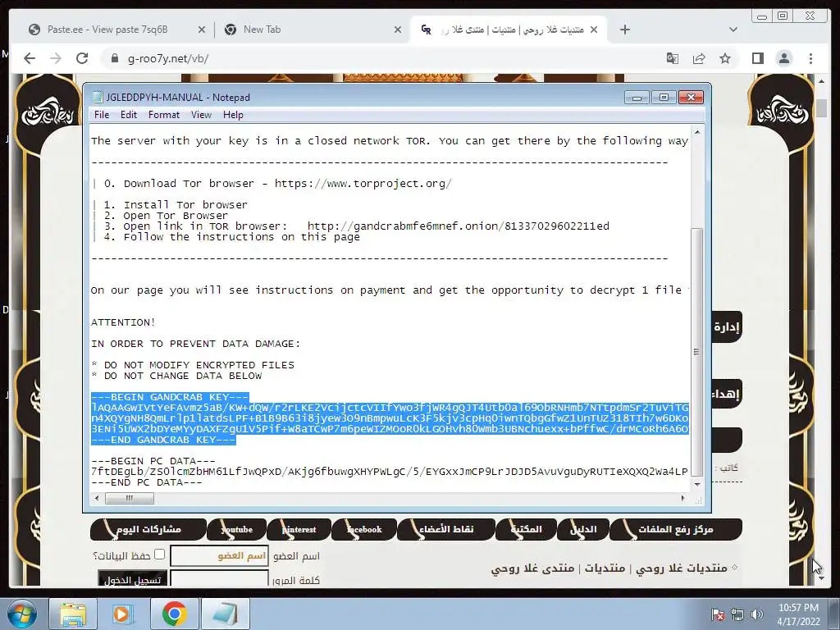This screenshot has width=840, height=630.
Task: Click the password كلمة المرور field
Action: click(219, 578)
